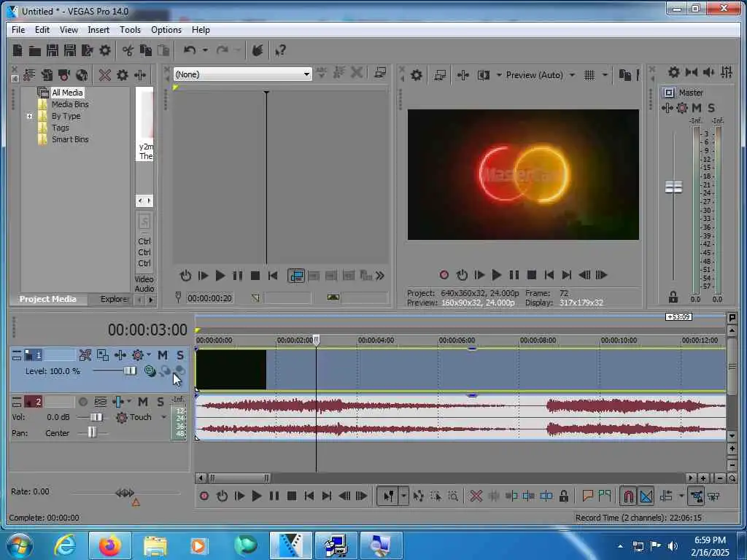Open the split screen view dropdown arrow

499,75
